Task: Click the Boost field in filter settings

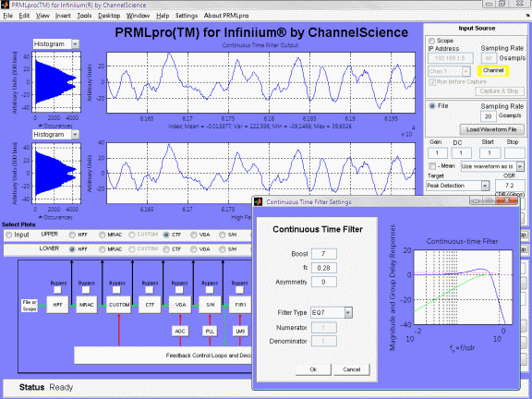Action: pos(323,254)
